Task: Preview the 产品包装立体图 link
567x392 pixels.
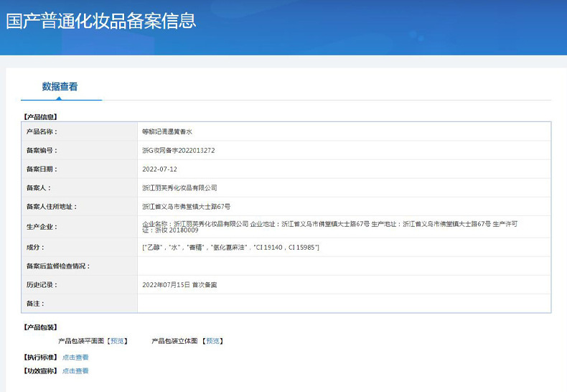Action: coord(212,341)
